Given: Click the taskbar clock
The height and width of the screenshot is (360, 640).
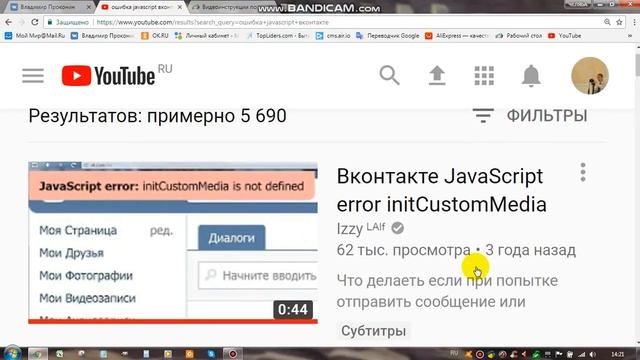Looking at the screenshot, I should click(617, 354).
